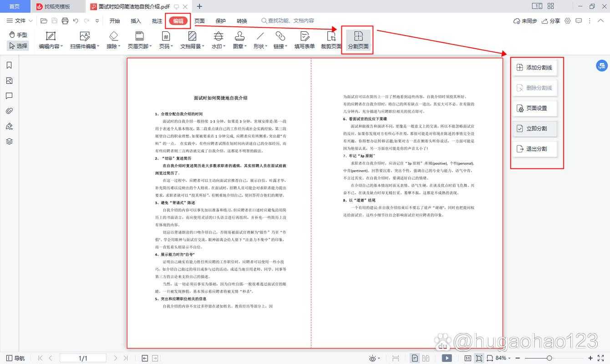This screenshot has height=364, width=610.
Task: Select the 裁剪页面 crop page tool
Action: [331, 40]
